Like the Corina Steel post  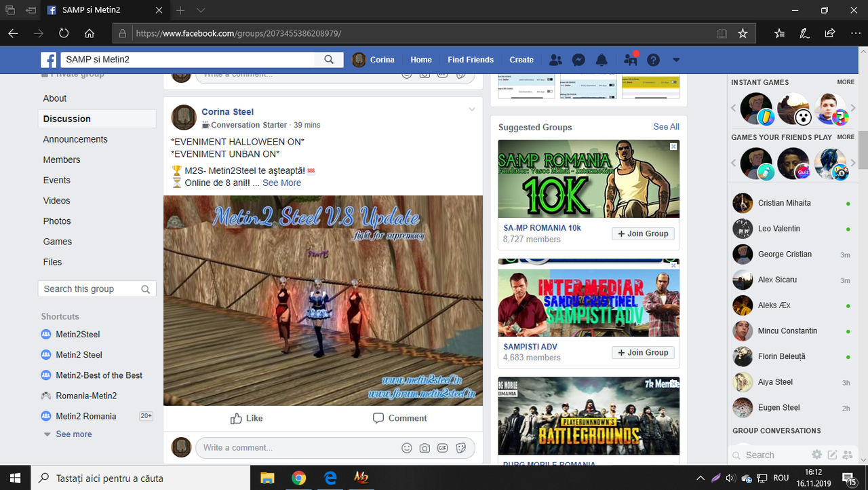tap(246, 418)
